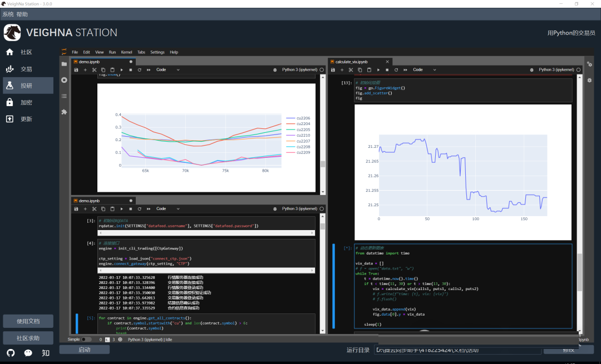Restart kernel in top demo.ipynb toolbar
The image size is (601, 364).
[x=139, y=70]
